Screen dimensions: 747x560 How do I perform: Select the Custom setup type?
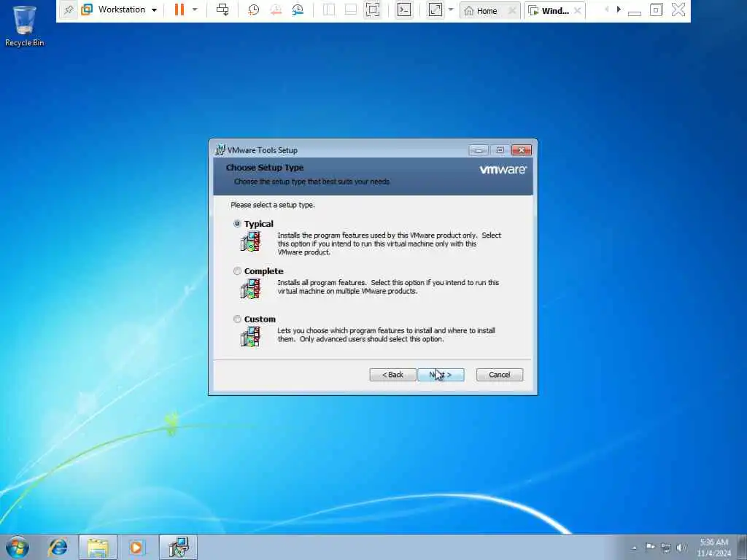(x=237, y=319)
